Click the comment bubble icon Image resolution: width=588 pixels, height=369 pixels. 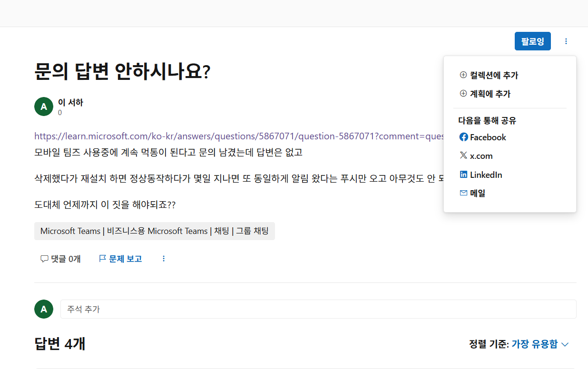45,259
